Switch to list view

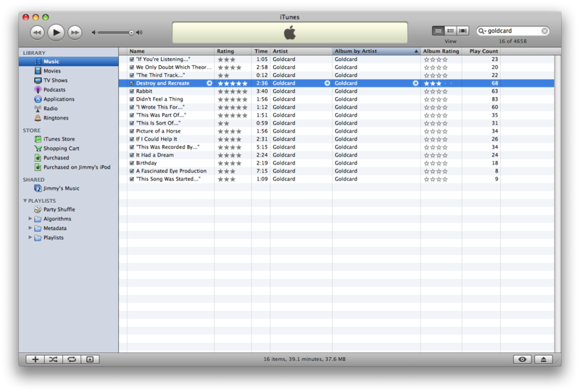point(439,30)
